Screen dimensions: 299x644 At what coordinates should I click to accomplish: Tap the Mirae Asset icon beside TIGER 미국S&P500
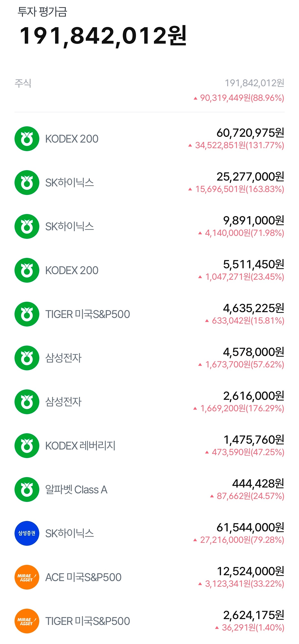click(x=27, y=621)
